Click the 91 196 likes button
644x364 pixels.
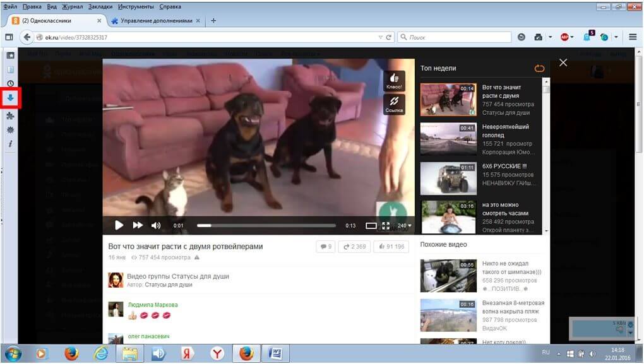[x=392, y=247]
